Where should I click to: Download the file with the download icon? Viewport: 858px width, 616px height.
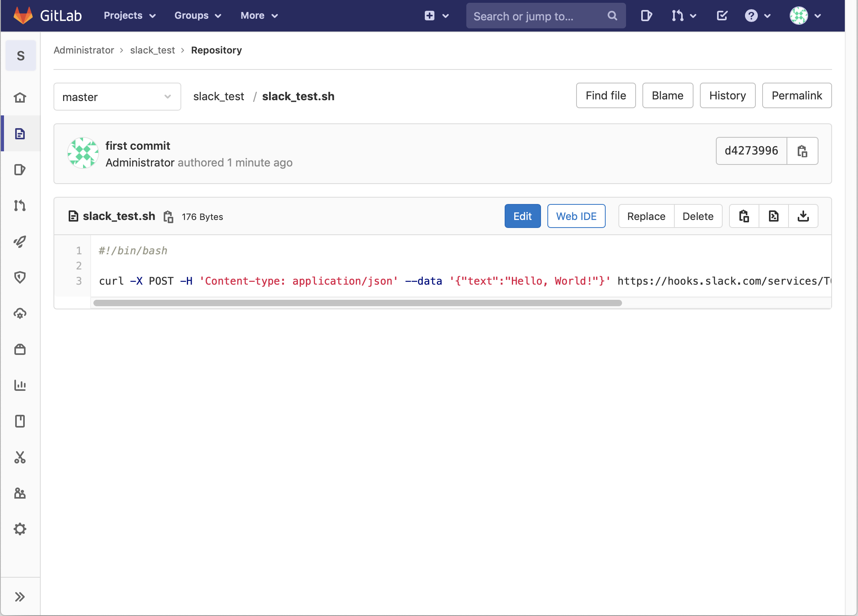click(x=803, y=216)
